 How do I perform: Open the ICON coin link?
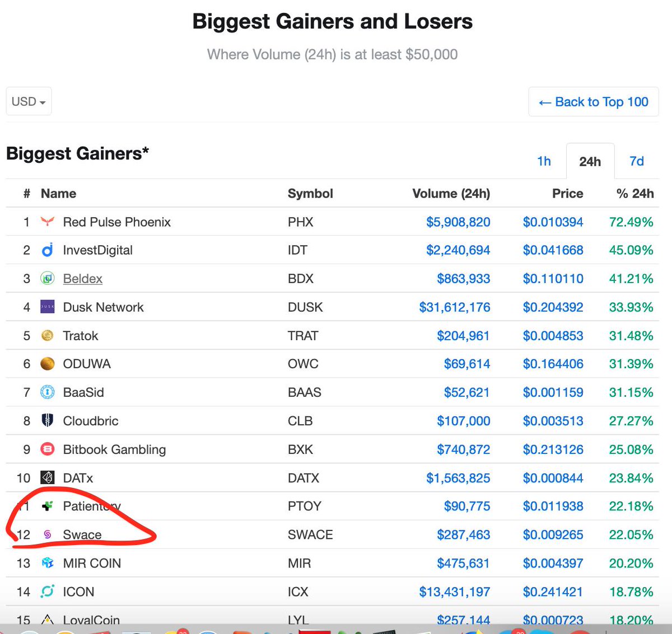tap(78, 591)
